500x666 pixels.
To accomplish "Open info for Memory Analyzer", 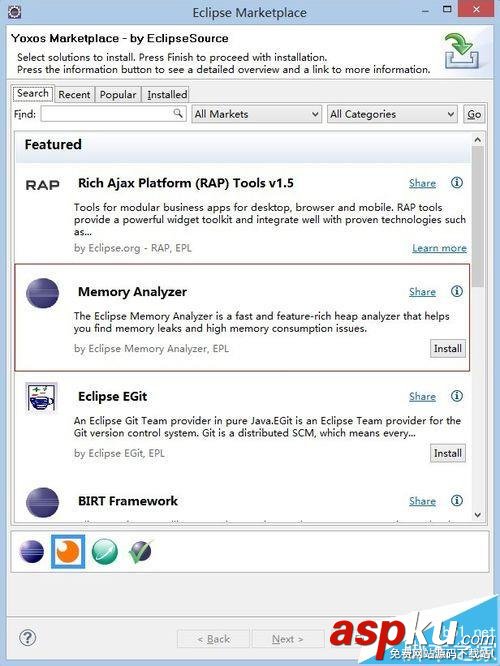I will point(457,291).
